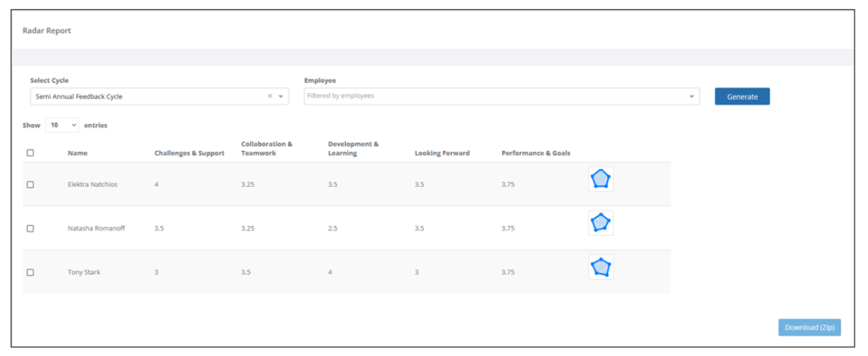
Task: Open Elektra Natchios radar chart icon
Action: [600, 180]
